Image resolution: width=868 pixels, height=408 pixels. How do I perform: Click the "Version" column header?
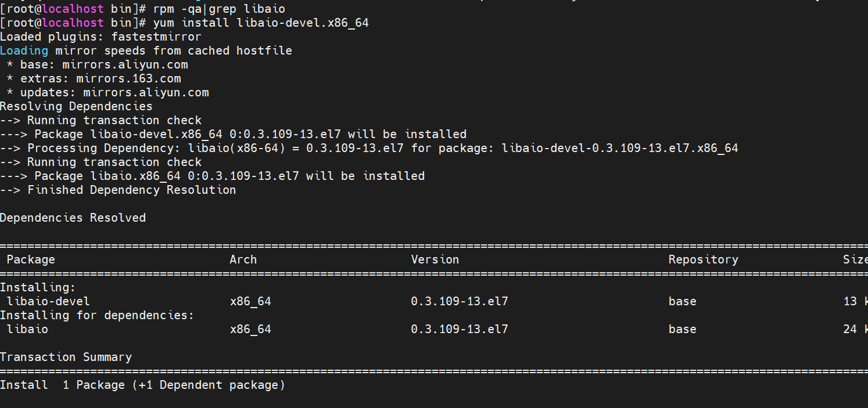click(x=435, y=259)
